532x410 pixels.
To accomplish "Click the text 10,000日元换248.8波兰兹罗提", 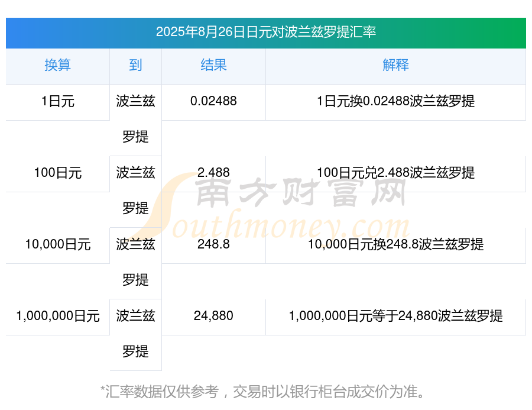I will [395, 244].
